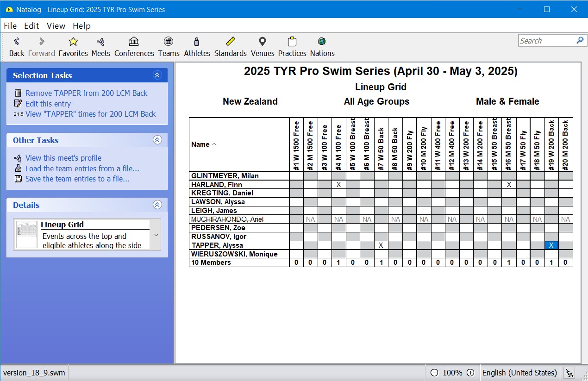Collapse the Selection Tasks panel

tap(157, 75)
